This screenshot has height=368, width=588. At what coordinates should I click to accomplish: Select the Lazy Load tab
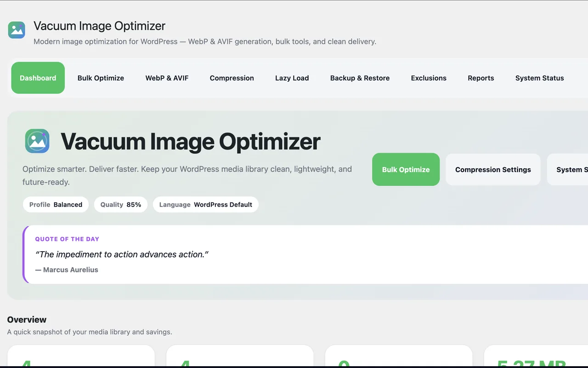(292, 78)
